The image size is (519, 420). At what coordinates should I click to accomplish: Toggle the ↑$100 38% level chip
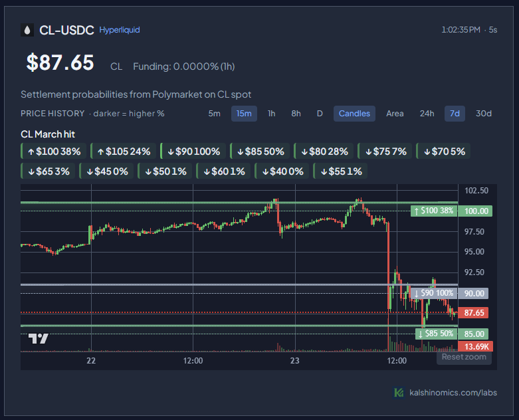click(x=54, y=152)
